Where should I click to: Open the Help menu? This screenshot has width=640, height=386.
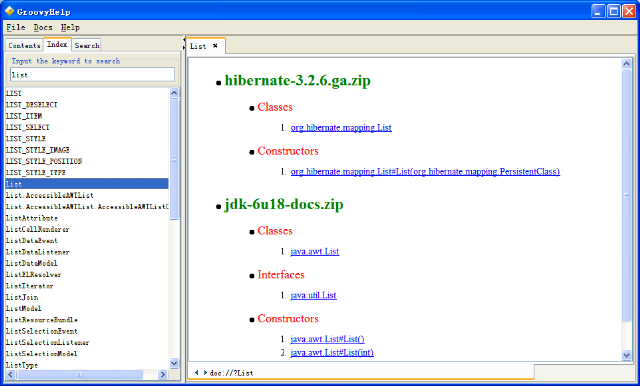click(70, 27)
